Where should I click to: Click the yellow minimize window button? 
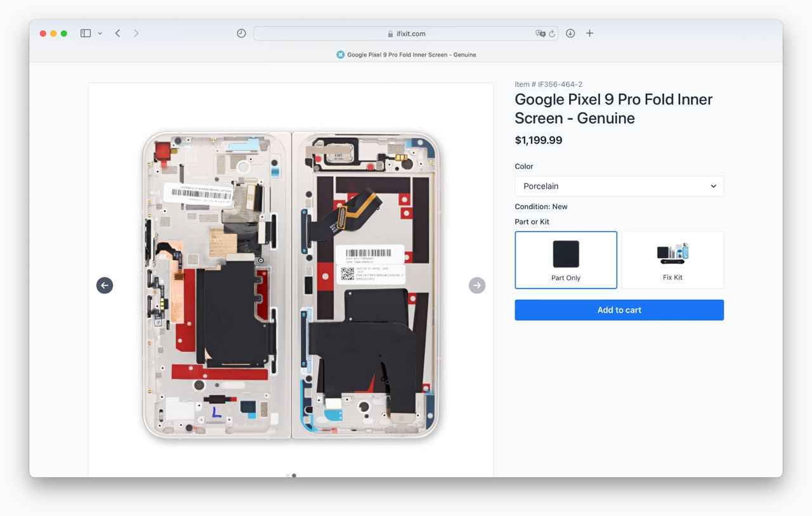53,34
